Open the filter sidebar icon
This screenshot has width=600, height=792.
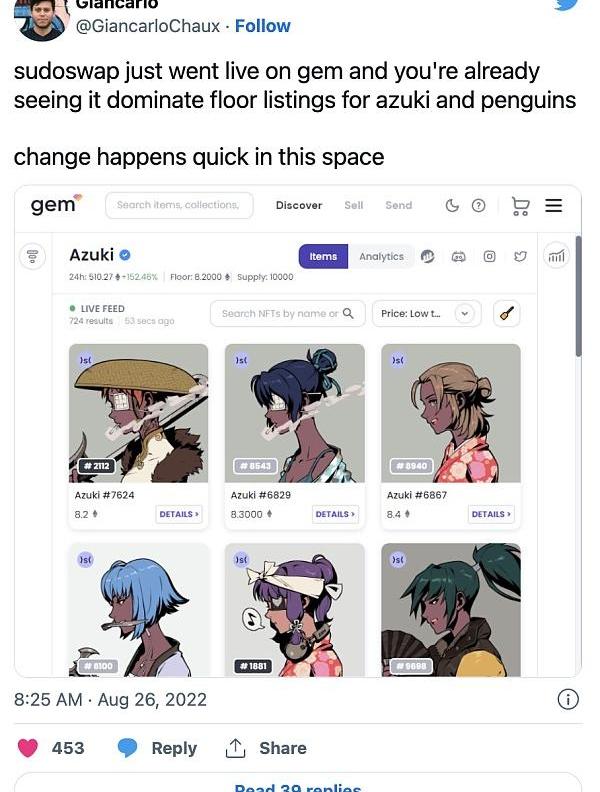coord(32,256)
